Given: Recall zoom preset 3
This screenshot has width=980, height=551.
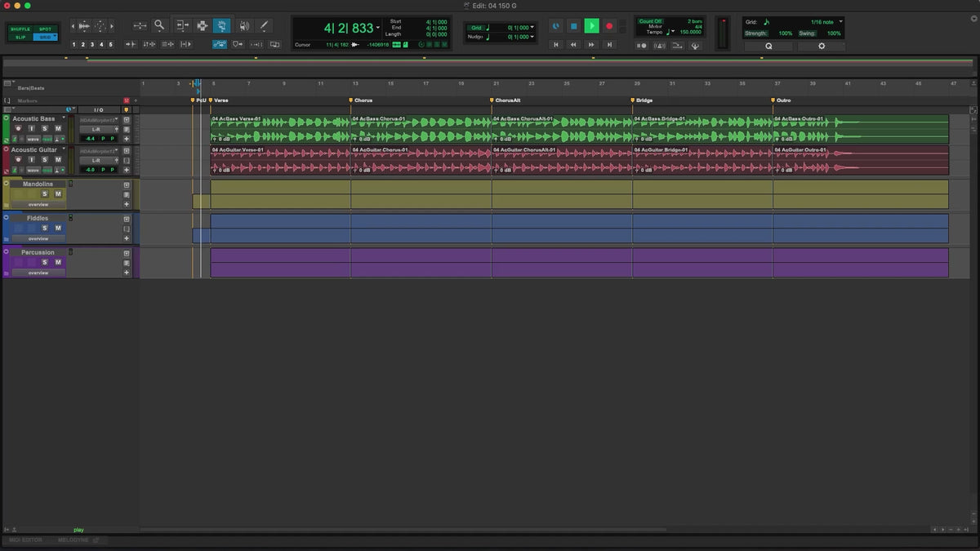Looking at the screenshot, I should click(92, 44).
